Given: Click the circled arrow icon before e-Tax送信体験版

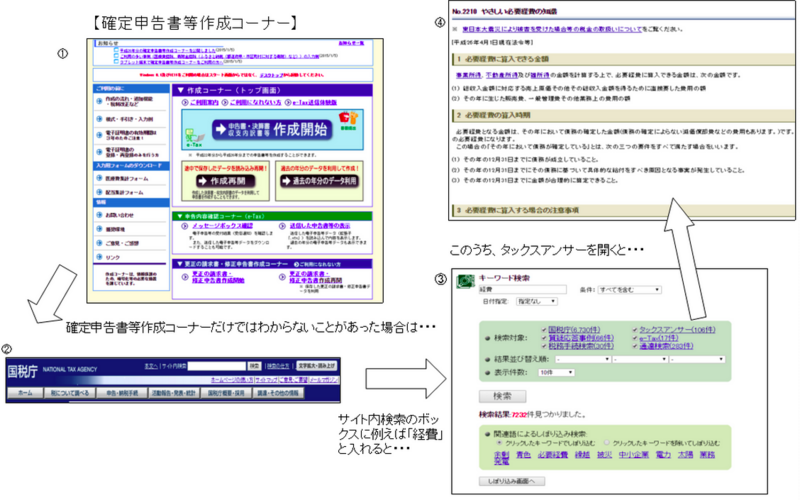Looking at the screenshot, I should (288, 103).
